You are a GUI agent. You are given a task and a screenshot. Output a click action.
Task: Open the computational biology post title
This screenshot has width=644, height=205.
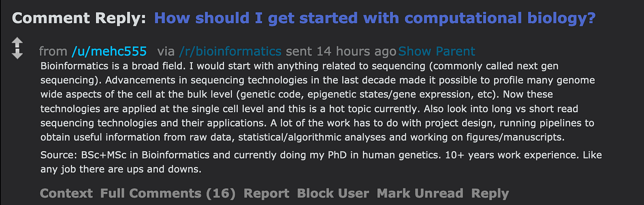(x=375, y=18)
